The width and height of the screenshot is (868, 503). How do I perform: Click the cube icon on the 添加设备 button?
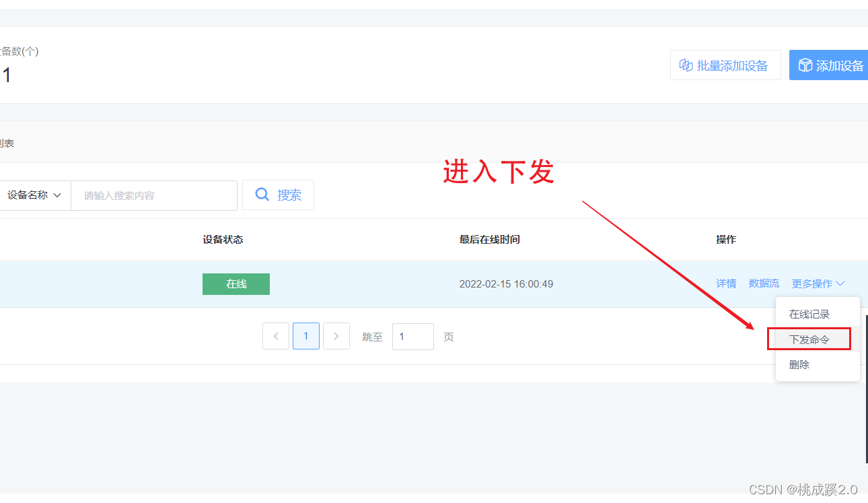805,65
